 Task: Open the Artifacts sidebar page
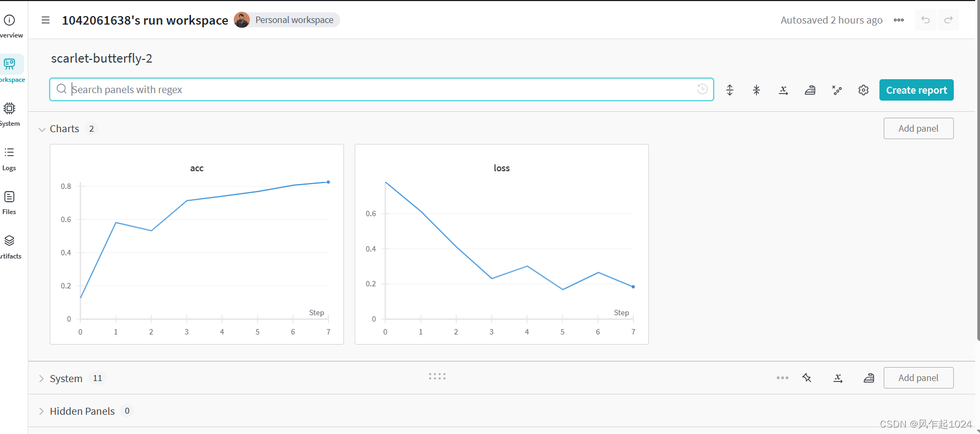click(10, 247)
